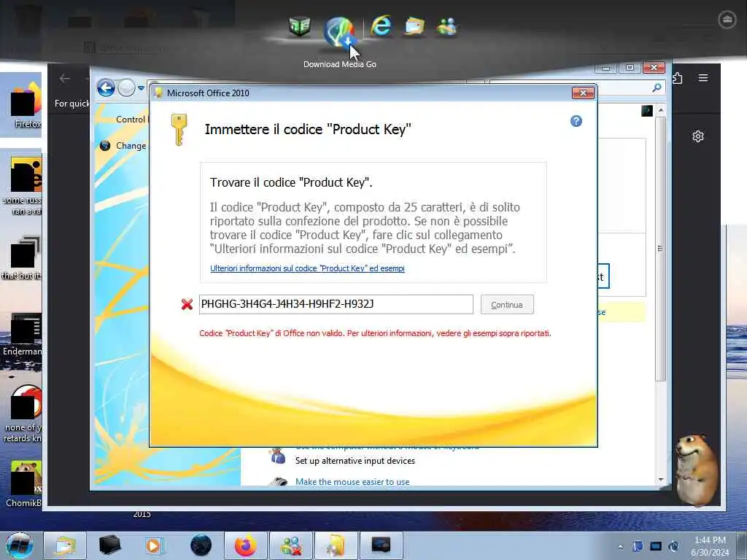
Task: Click "Set up alternative input devices" text
Action: (x=355, y=461)
